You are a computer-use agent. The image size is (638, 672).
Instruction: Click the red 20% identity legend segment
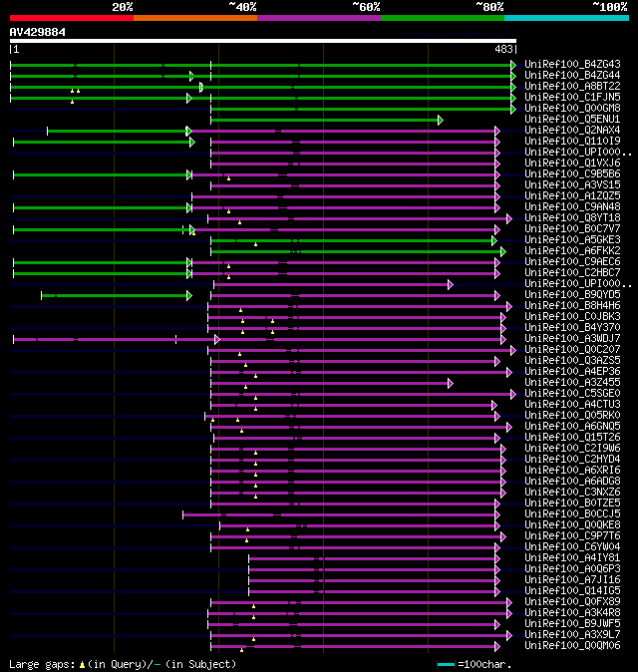tap(72, 18)
